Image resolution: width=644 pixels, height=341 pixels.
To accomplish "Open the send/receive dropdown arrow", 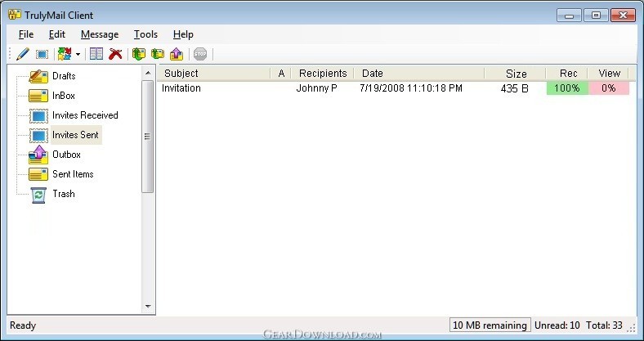I will pos(78,54).
